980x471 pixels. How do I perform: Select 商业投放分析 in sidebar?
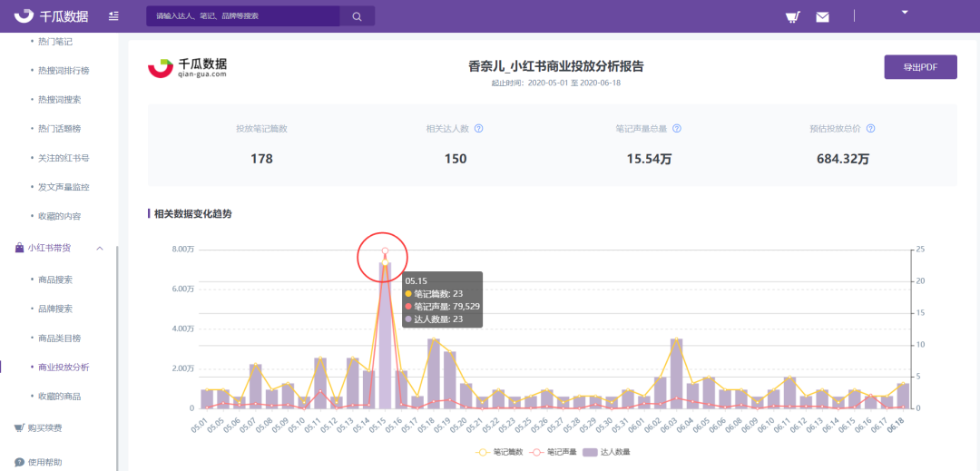tap(64, 368)
